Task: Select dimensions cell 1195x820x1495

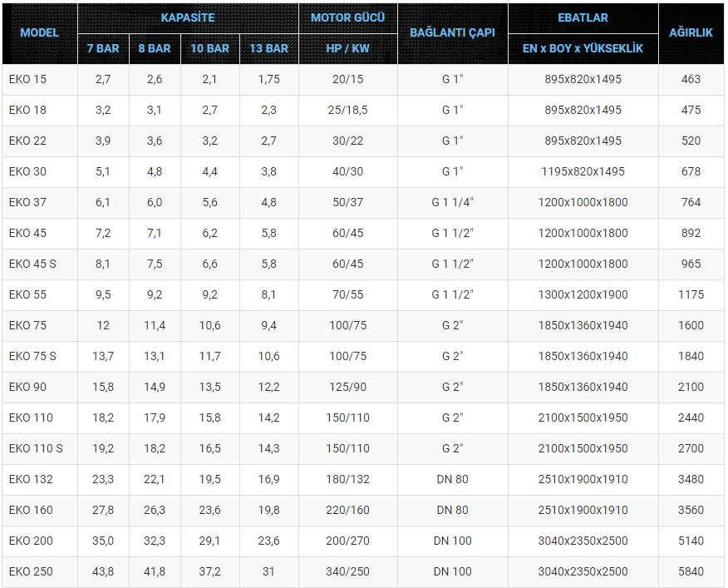Action: point(583,171)
